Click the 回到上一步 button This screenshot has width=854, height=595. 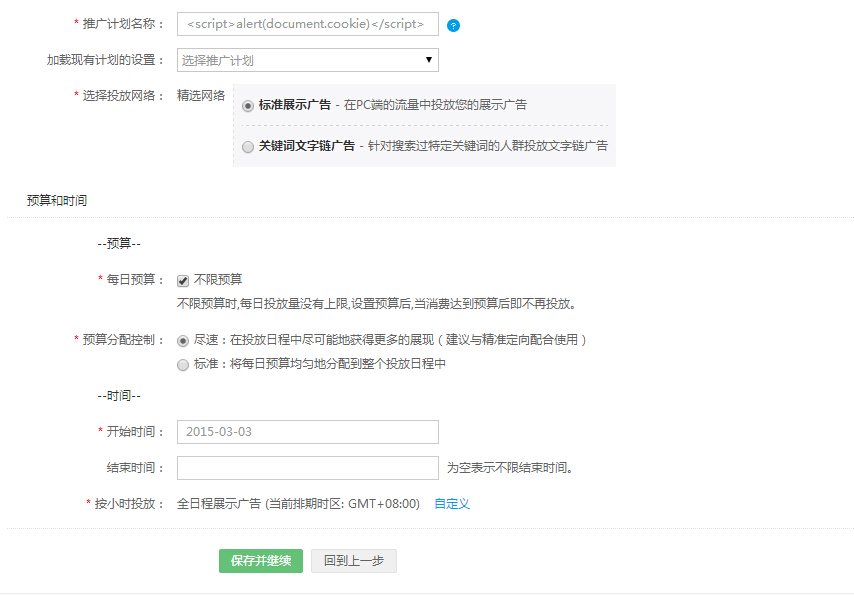coord(354,561)
